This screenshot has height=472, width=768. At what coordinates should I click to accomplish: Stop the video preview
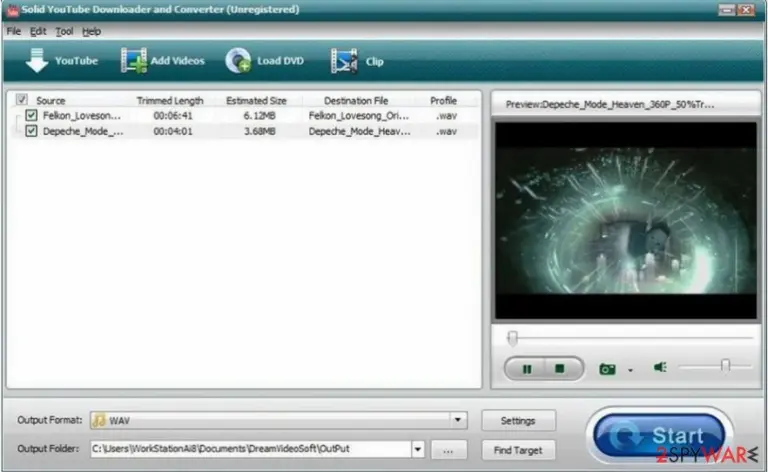pyautogui.click(x=559, y=368)
